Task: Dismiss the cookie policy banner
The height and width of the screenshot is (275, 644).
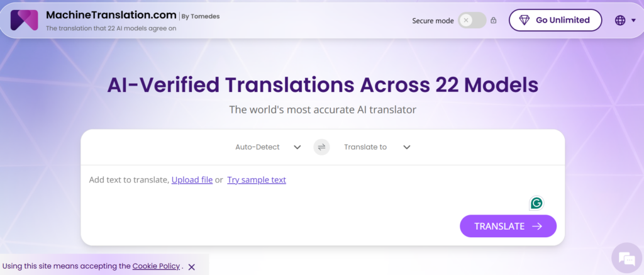Action: click(192, 267)
